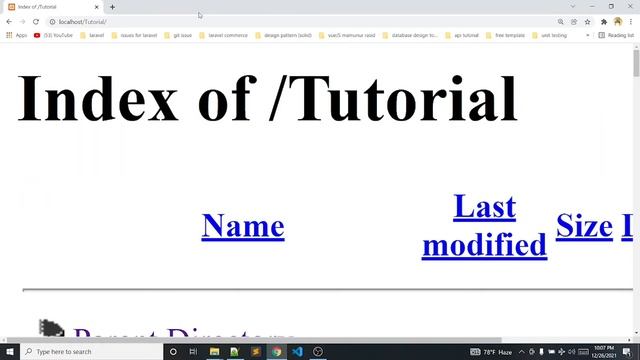Open the tab search dropdown arrow
The width and height of the screenshot is (640, 360).
(x=573, y=7)
